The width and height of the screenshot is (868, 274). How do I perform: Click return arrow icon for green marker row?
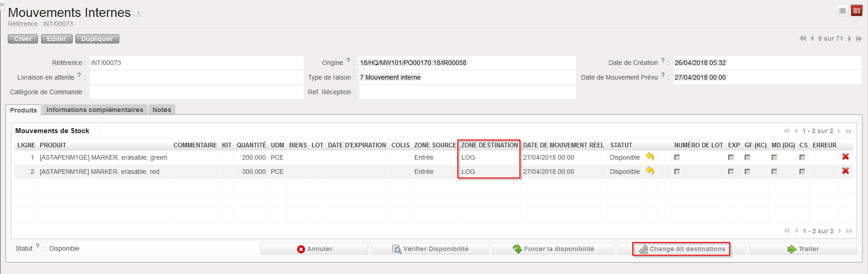pos(650,157)
